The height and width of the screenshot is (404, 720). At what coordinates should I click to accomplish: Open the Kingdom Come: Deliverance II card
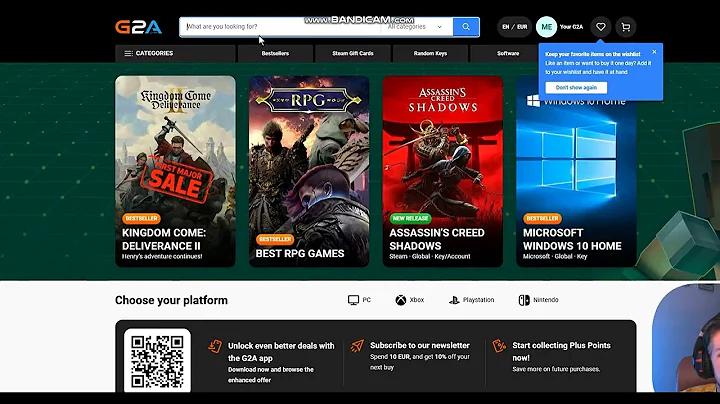pos(175,171)
